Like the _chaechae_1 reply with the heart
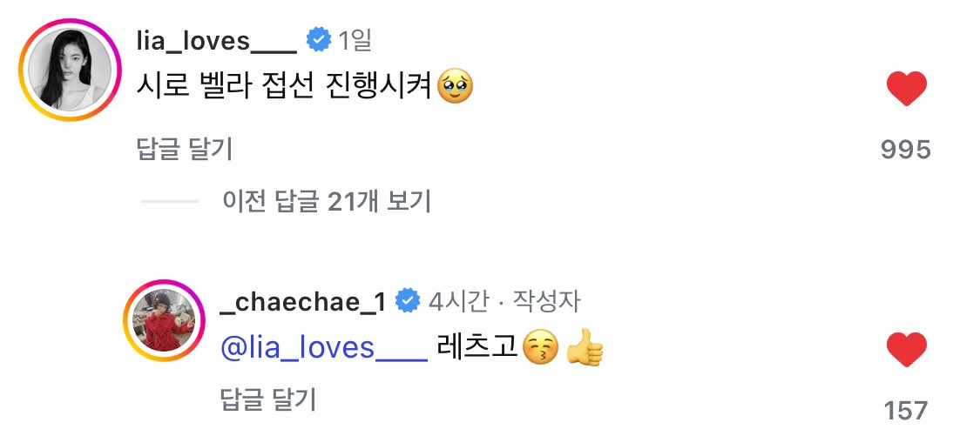Screen dimensions: 980x436 [906, 349]
